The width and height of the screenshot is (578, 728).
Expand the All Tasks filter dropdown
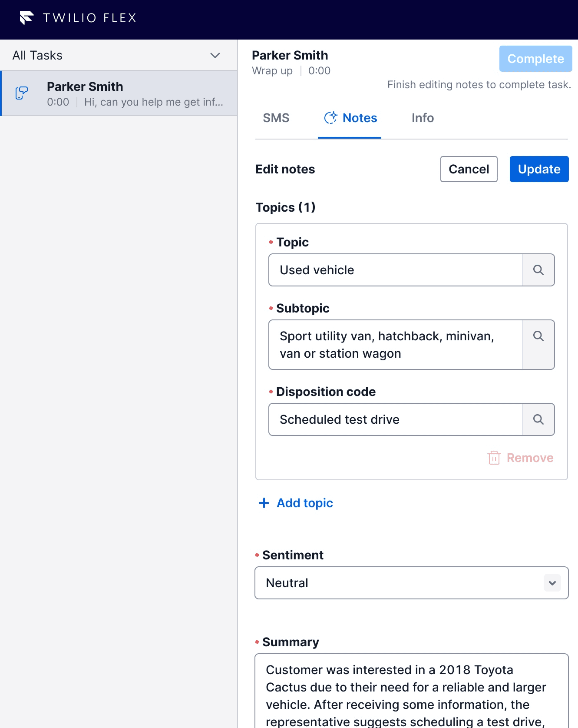[x=215, y=55]
